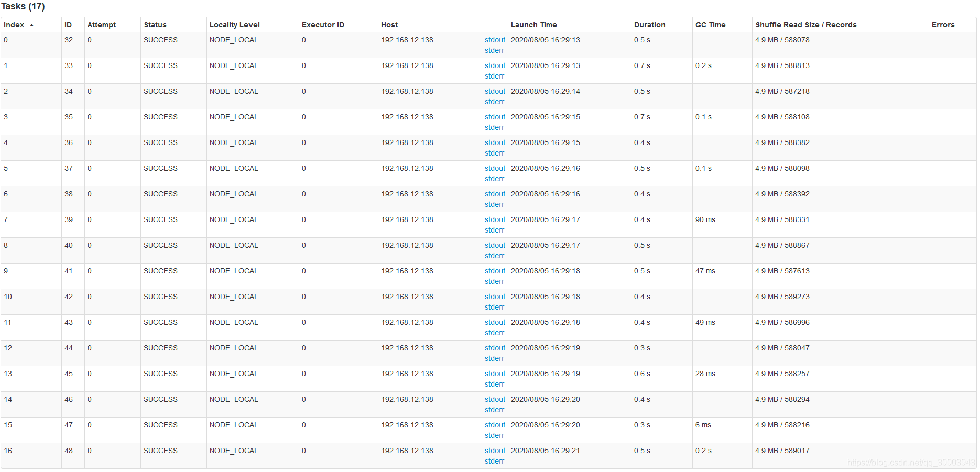
Task: Select GC time value '47 ms'
Action: [705, 271]
